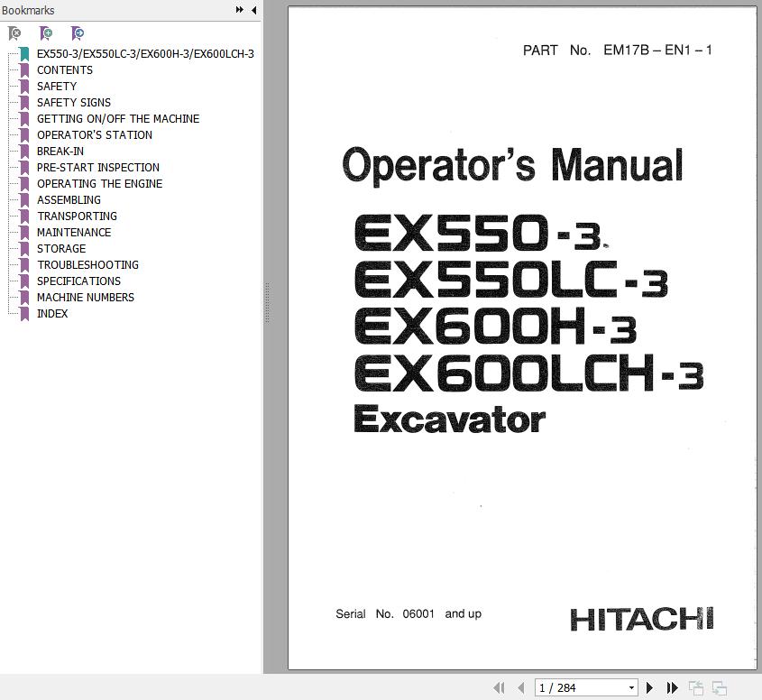Viewport: 762px width, 700px height.
Task: Click the delete bookmark icon
Action: point(14,33)
